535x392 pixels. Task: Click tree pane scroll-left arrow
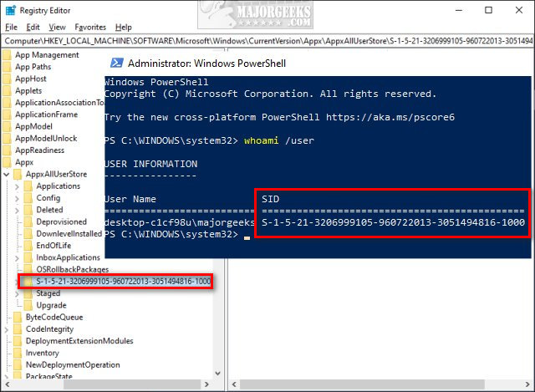coord(7,384)
